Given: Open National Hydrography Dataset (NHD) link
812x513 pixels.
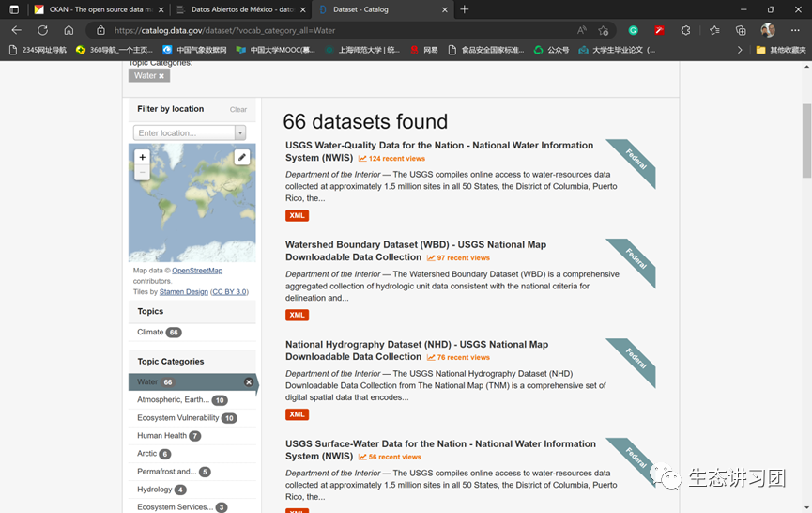Looking at the screenshot, I should coord(417,350).
